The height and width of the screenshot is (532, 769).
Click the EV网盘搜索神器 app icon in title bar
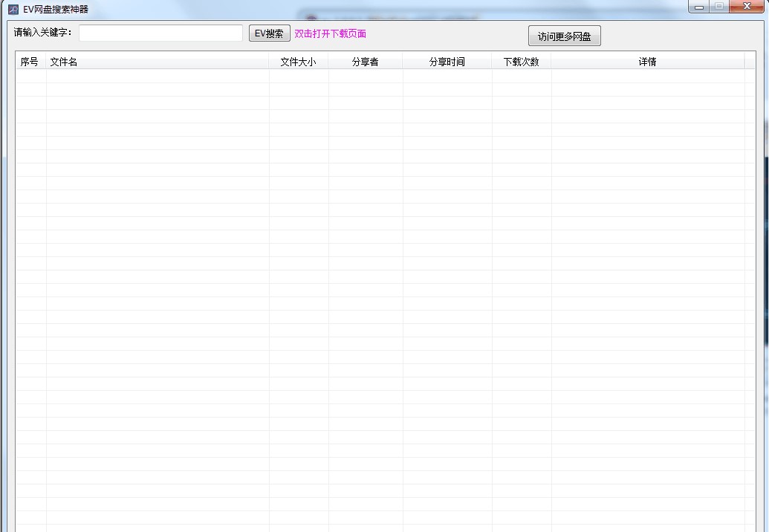(x=13, y=10)
